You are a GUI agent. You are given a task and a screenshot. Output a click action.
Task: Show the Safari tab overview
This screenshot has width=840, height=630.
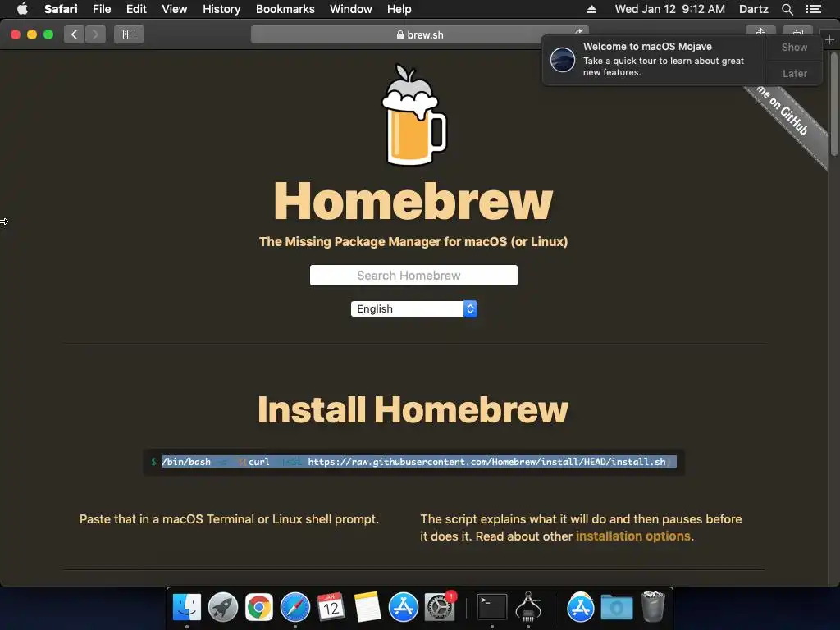(x=797, y=31)
